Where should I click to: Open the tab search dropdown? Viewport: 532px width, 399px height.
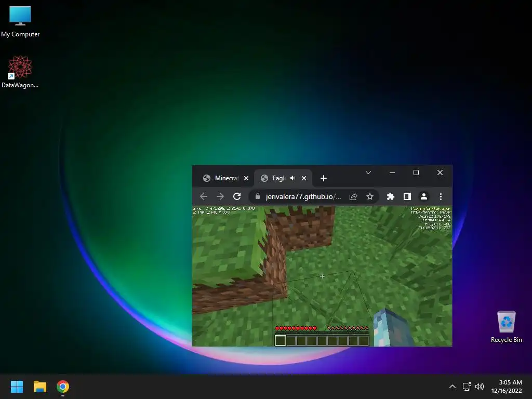[x=368, y=172]
